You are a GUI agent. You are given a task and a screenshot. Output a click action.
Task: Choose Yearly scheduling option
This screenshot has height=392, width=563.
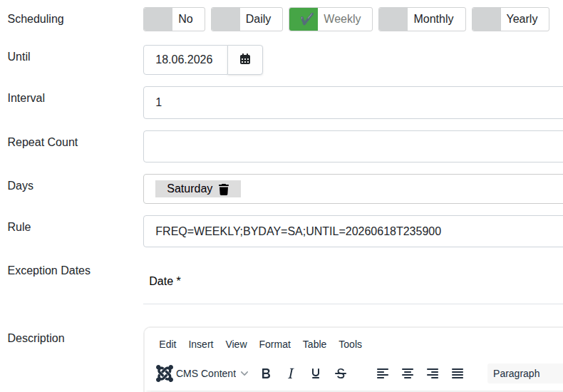coord(510,19)
